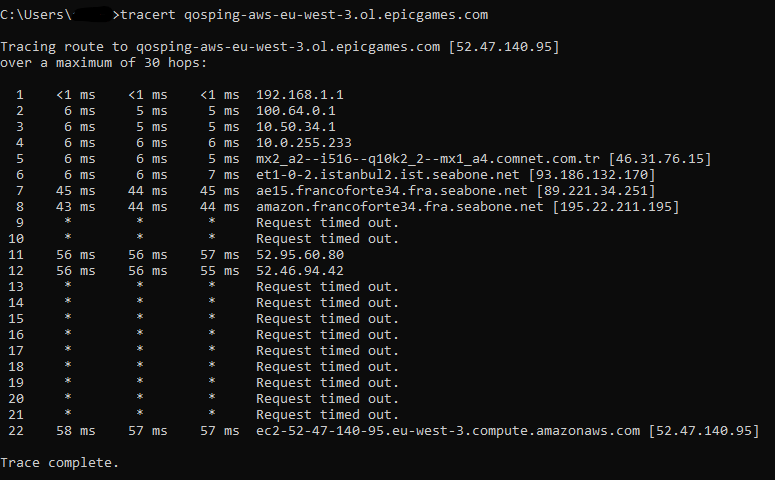Image resolution: width=775 pixels, height=480 pixels.
Task: Click hop 16 Request timed out text
Action: click(327, 335)
